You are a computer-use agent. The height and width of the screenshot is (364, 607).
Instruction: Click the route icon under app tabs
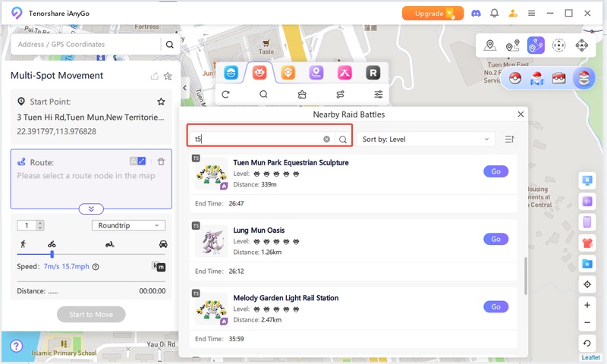point(340,94)
